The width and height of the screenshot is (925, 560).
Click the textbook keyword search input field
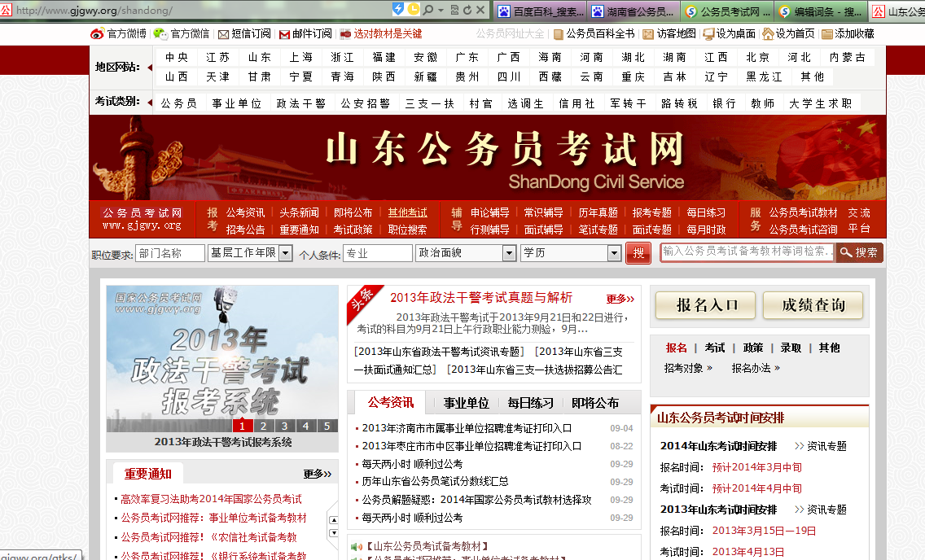(747, 252)
